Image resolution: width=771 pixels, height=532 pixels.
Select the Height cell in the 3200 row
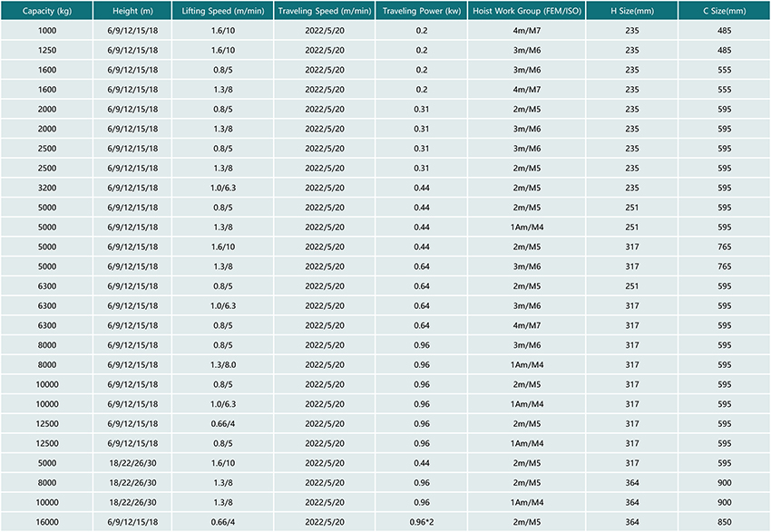[132, 188]
